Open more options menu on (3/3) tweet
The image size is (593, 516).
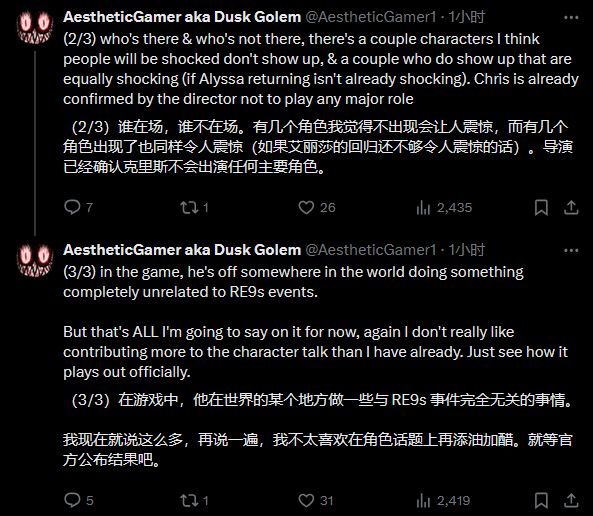(x=571, y=250)
